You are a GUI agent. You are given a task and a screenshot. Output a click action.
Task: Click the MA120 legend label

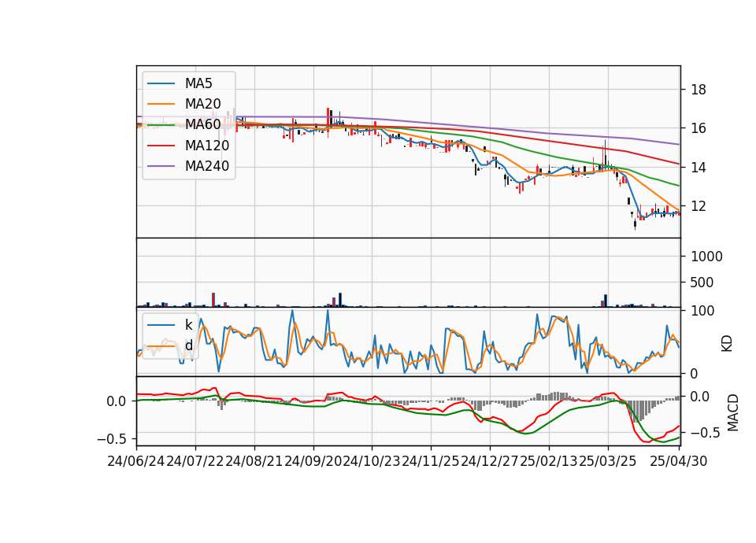[x=207, y=146]
